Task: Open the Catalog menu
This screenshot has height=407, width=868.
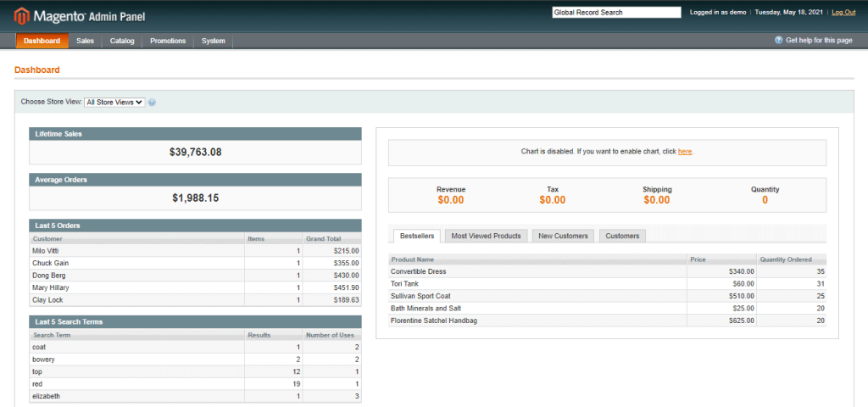Action: coord(122,41)
